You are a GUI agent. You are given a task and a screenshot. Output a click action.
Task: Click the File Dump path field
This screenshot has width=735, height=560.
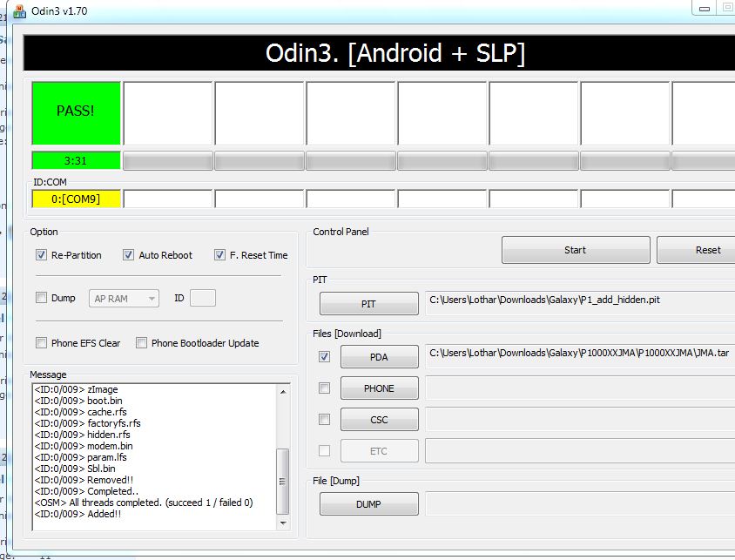click(580, 503)
